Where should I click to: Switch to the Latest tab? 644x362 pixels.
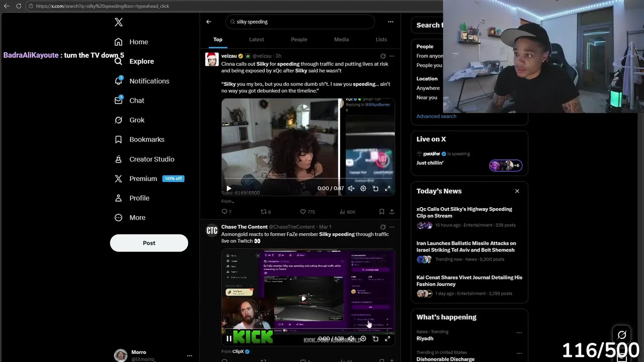(x=257, y=39)
